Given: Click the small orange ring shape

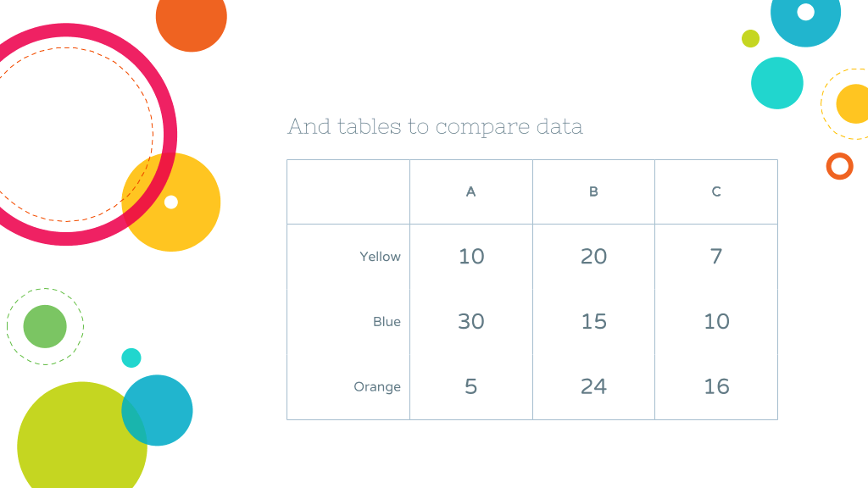Looking at the screenshot, I should 840,166.
